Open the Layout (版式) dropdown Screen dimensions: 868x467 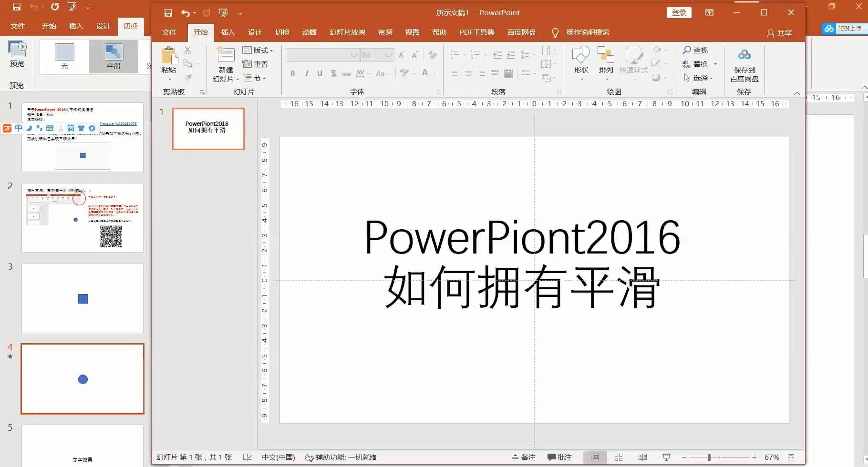[258, 50]
